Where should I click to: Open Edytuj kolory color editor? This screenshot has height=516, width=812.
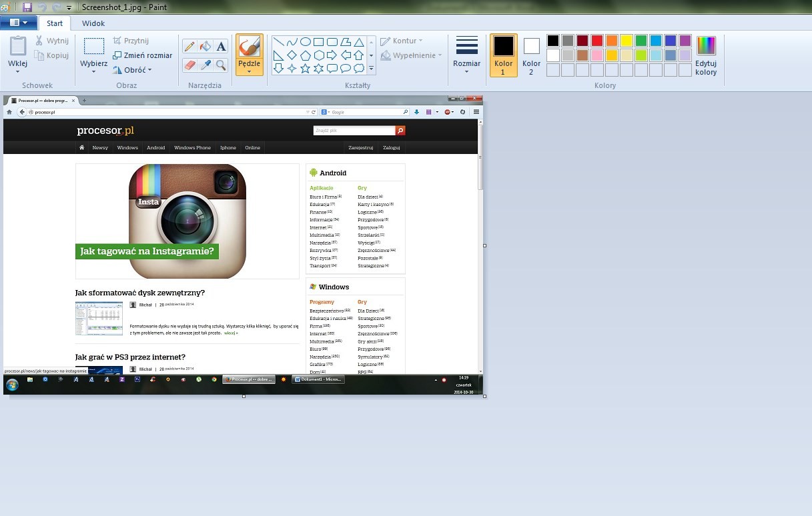pos(706,55)
